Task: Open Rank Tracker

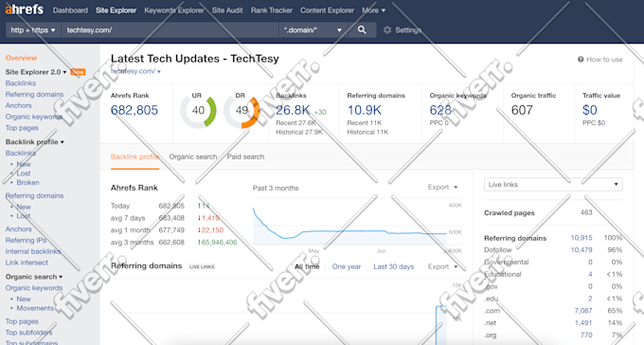Action: click(x=272, y=10)
